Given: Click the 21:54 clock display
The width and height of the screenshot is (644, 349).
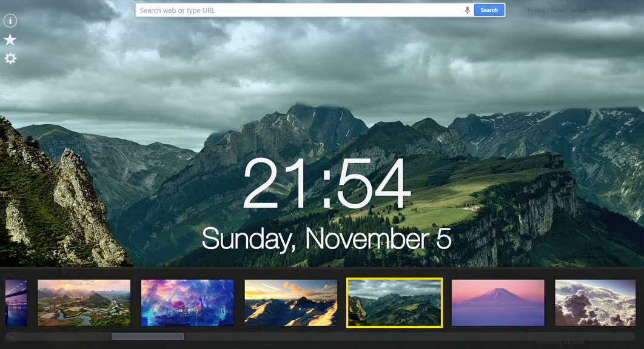Looking at the screenshot, I should [x=327, y=184].
